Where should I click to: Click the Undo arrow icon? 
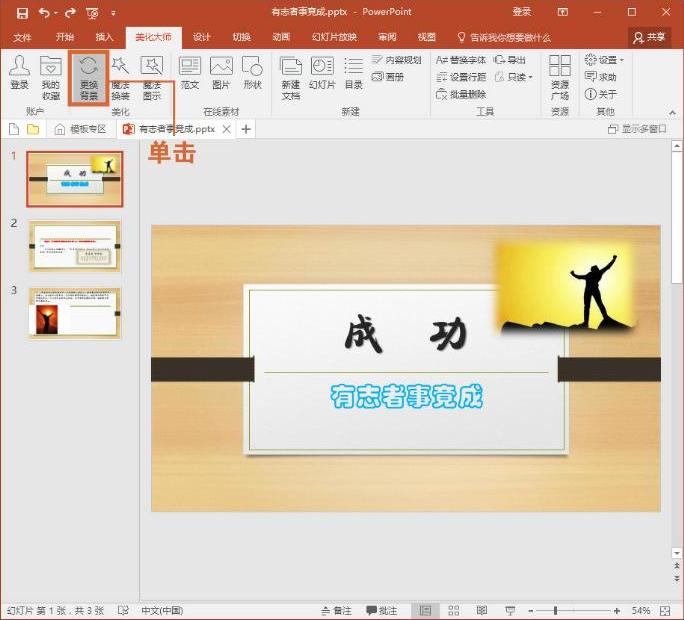tap(44, 13)
